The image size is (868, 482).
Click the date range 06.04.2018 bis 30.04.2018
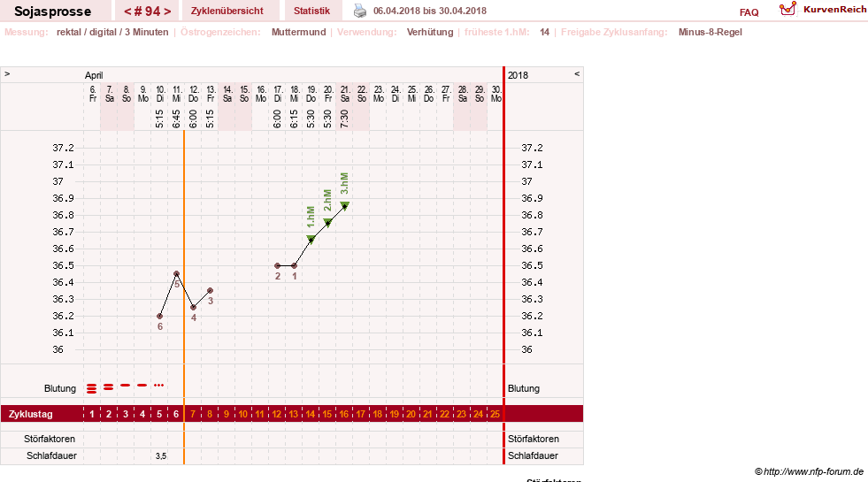click(430, 11)
